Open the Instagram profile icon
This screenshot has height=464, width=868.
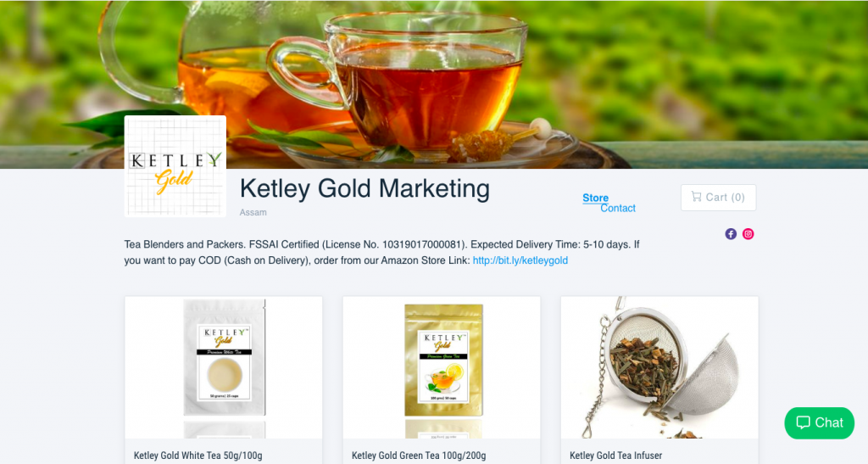point(748,234)
